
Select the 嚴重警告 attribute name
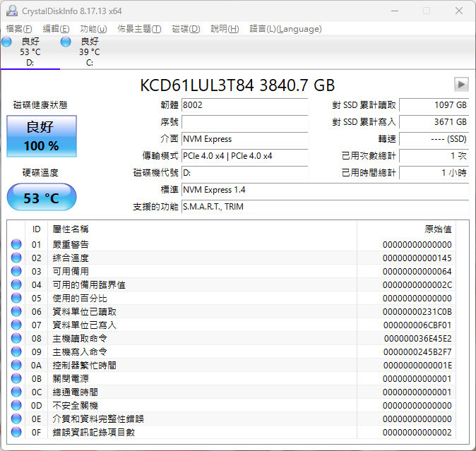point(71,244)
